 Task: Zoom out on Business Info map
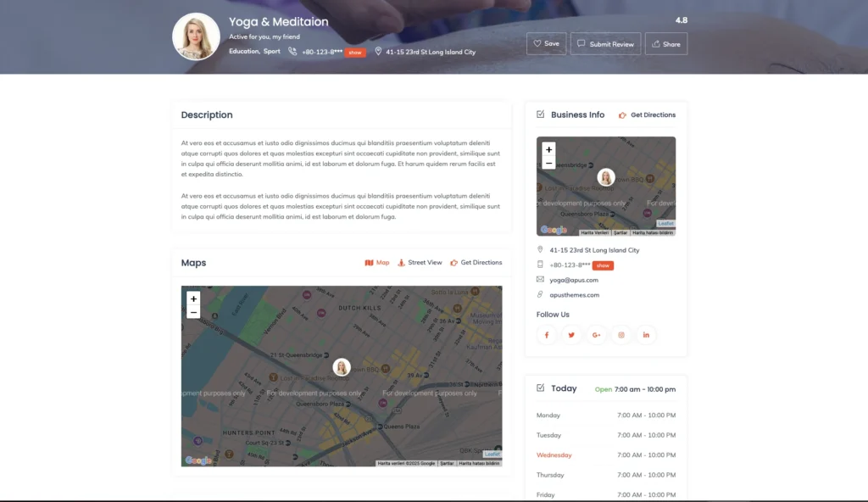click(548, 163)
